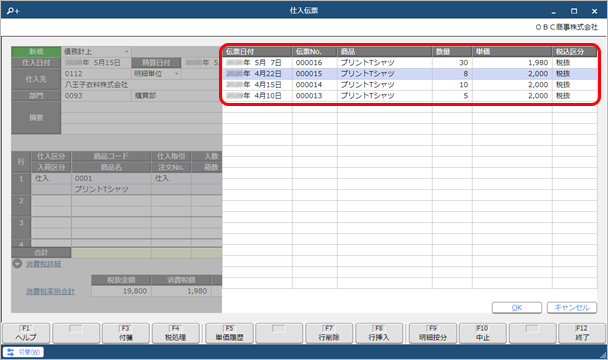The width and height of the screenshot is (608, 360).
Task: Click the 切替 switch icon in status bar
Action: (10, 352)
